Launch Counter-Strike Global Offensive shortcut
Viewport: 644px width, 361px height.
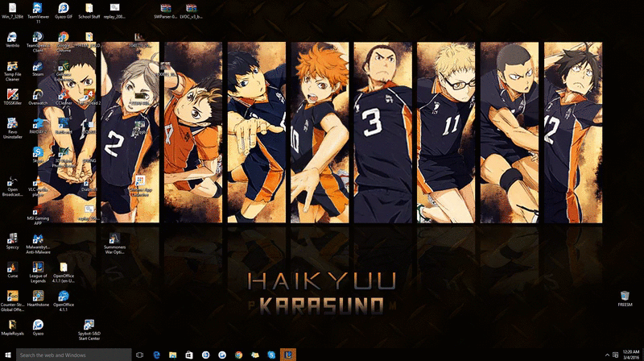(12, 301)
